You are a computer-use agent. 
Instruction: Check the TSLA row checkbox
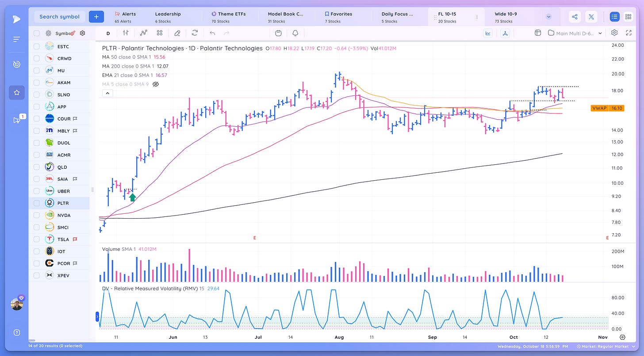tap(36, 239)
